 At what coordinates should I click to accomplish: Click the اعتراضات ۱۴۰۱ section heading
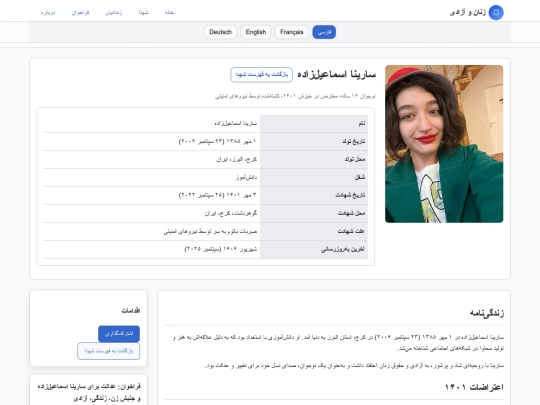(x=474, y=387)
